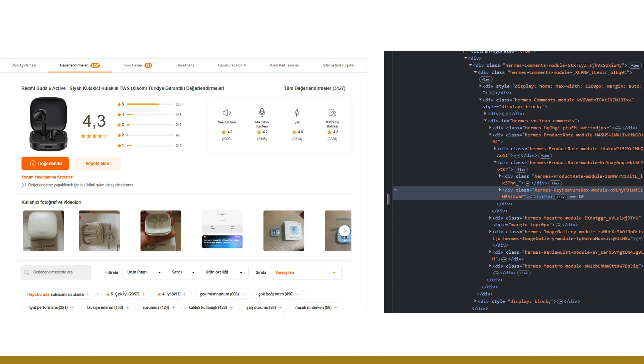Click the Mikrofon Kalitesi microphone icon

262,112
